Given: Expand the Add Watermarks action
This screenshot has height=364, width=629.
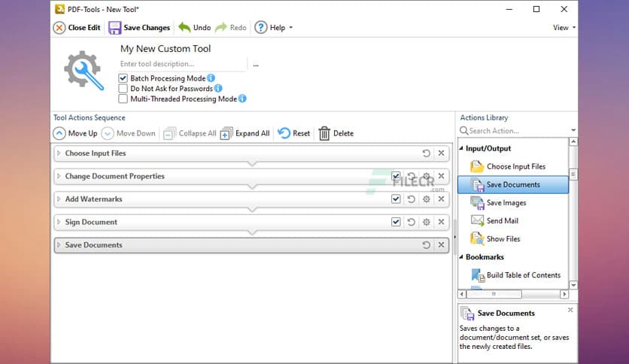Looking at the screenshot, I should point(59,199).
